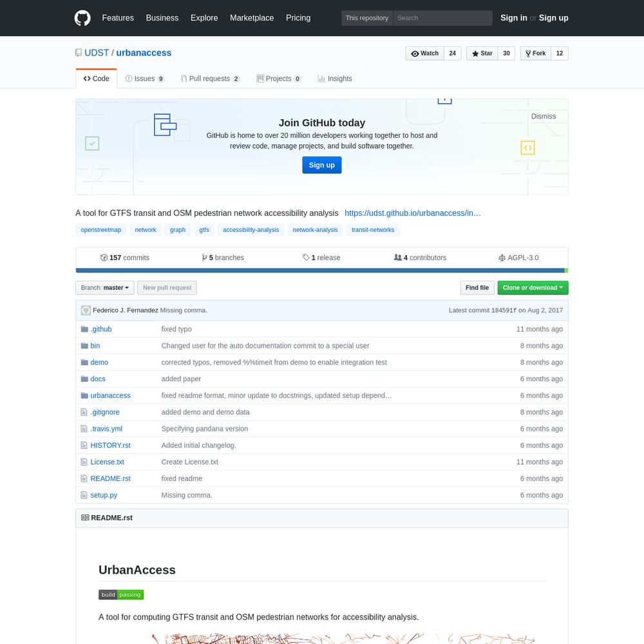
Task: Click Sign in in the header
Action: click(x=513, y=18)
